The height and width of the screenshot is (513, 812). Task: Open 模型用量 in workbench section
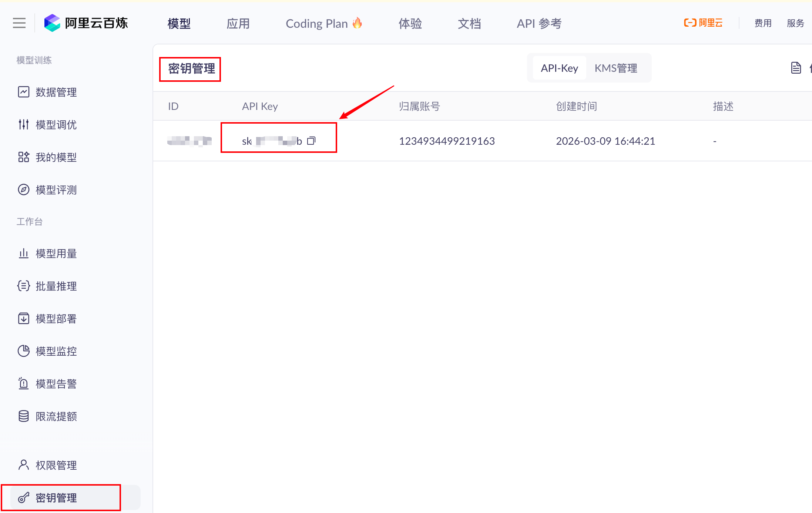click(56, 254)
